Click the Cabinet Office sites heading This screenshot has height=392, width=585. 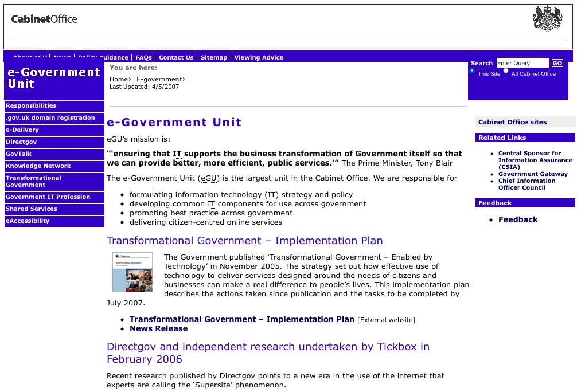[x=525, y=122]
